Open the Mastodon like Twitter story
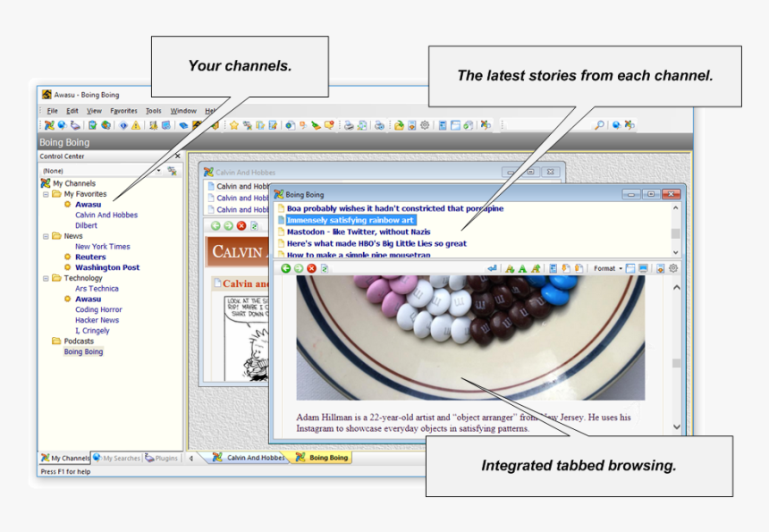 359,232
